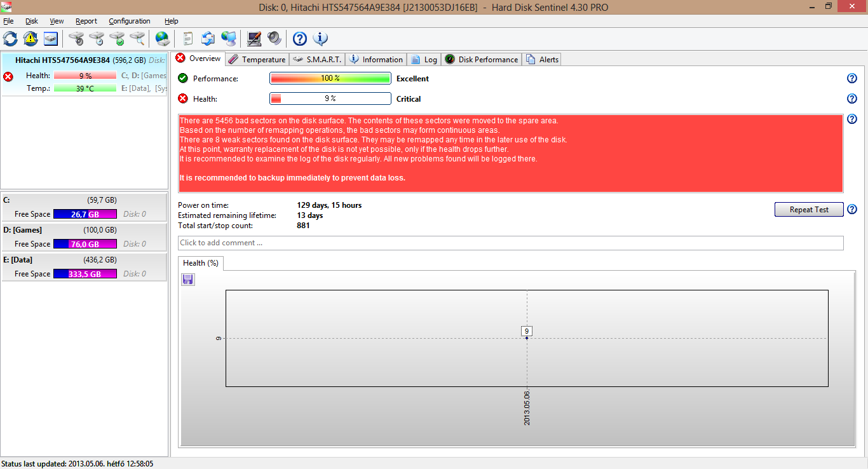This screenshot has height=469, width=868.
Task: Click the disk icon with green checkmark
Action: pos(117,39)
